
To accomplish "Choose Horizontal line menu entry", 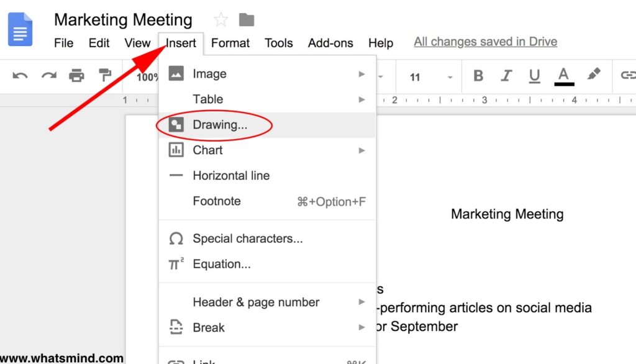I will tap(267, 175).
